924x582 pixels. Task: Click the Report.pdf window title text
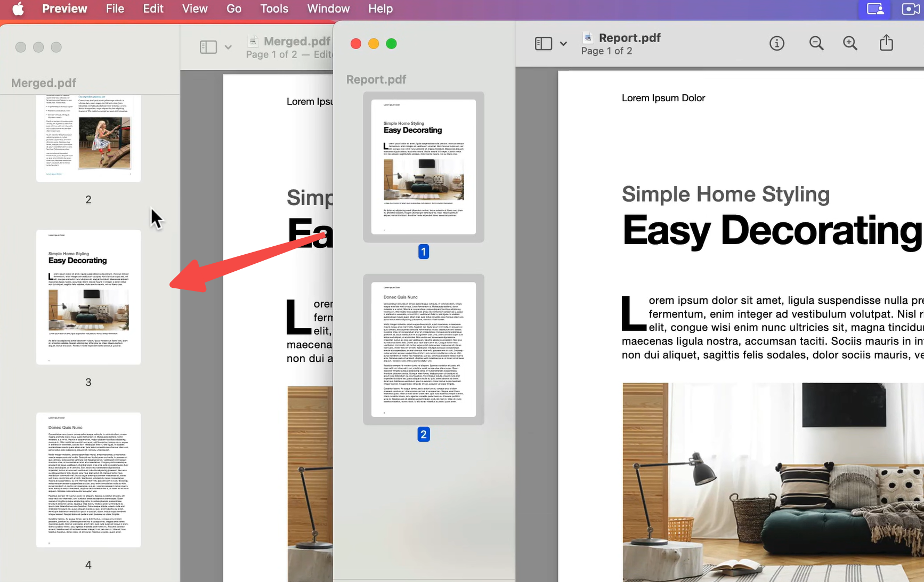coord(630,38)
